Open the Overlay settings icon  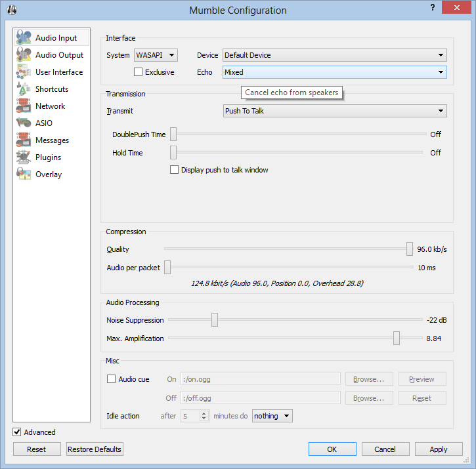(24, 174)
